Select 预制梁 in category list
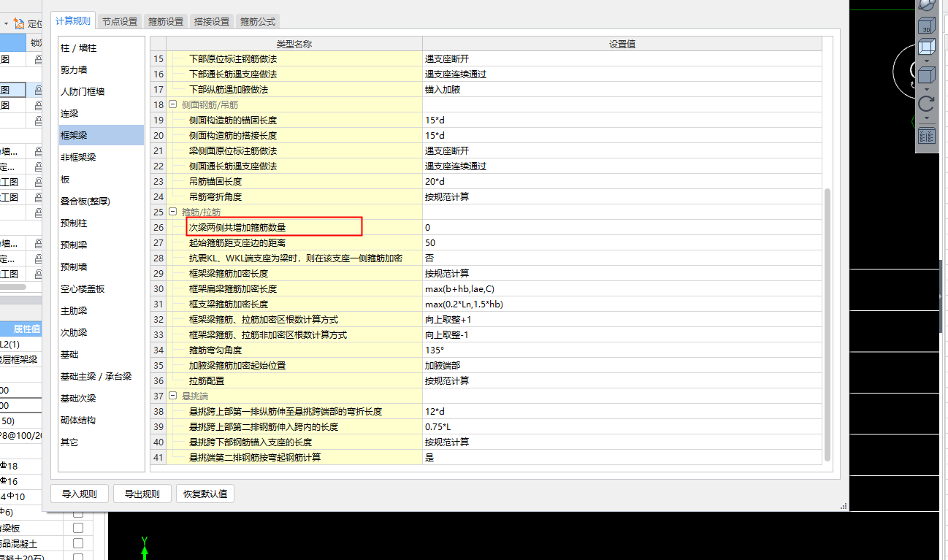This screenshot has width=948, height=560. [x=101, y=245]
